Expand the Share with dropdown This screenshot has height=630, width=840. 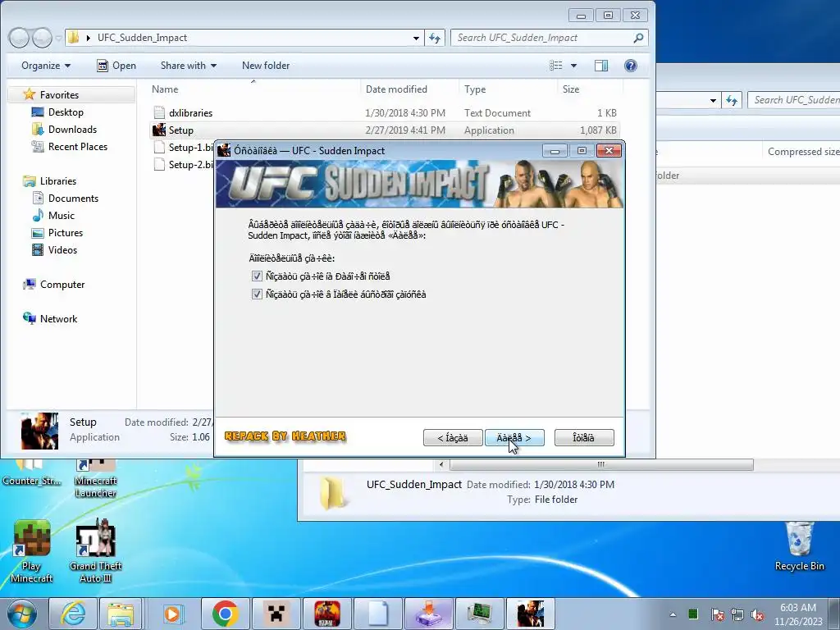[189, 66]
